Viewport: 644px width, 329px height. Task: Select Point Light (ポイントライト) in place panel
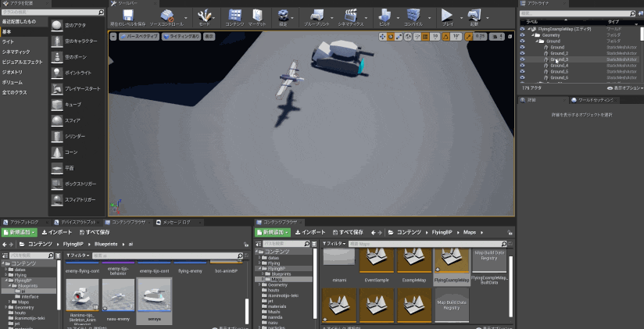(x=75, y=73)
